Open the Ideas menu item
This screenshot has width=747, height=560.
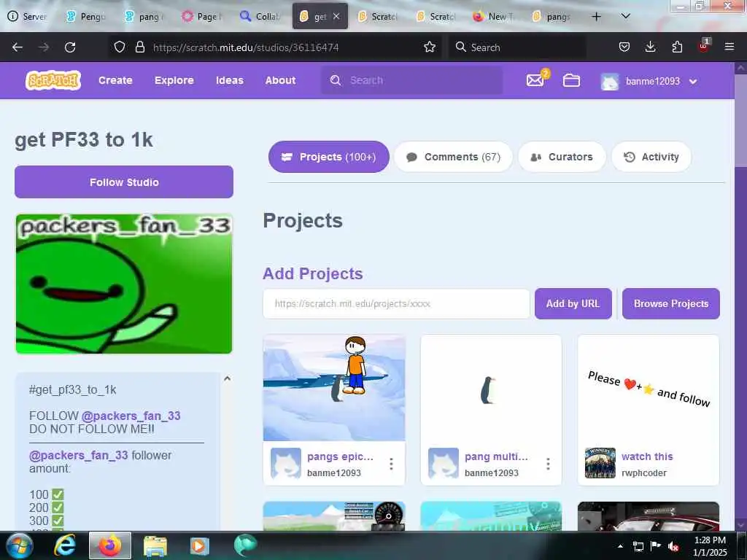230,80
